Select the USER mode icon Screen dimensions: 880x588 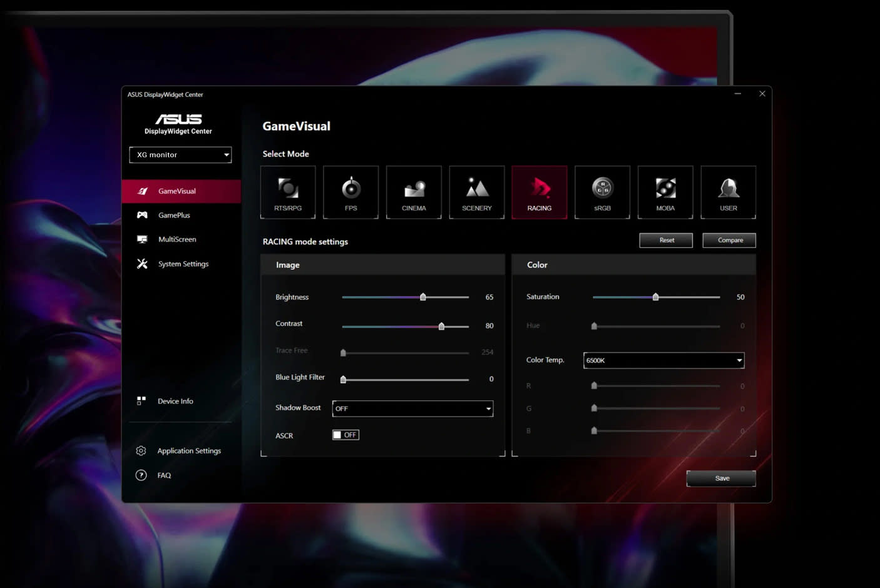tap(728, 192)
